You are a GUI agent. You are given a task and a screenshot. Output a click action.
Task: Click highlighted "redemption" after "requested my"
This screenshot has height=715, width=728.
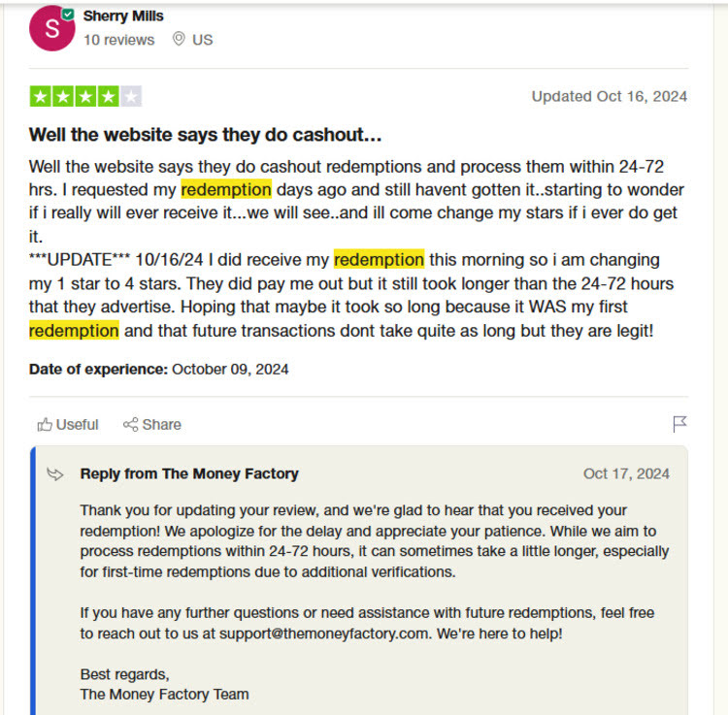226,189
